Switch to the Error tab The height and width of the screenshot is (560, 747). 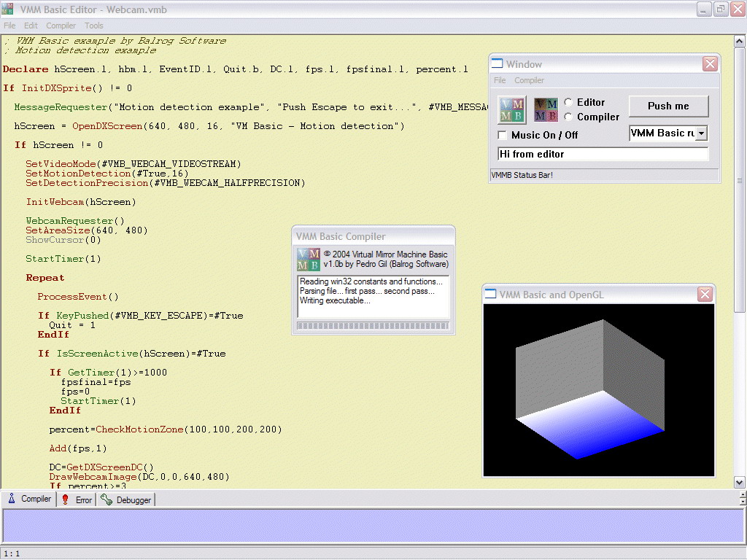point(77,500)
